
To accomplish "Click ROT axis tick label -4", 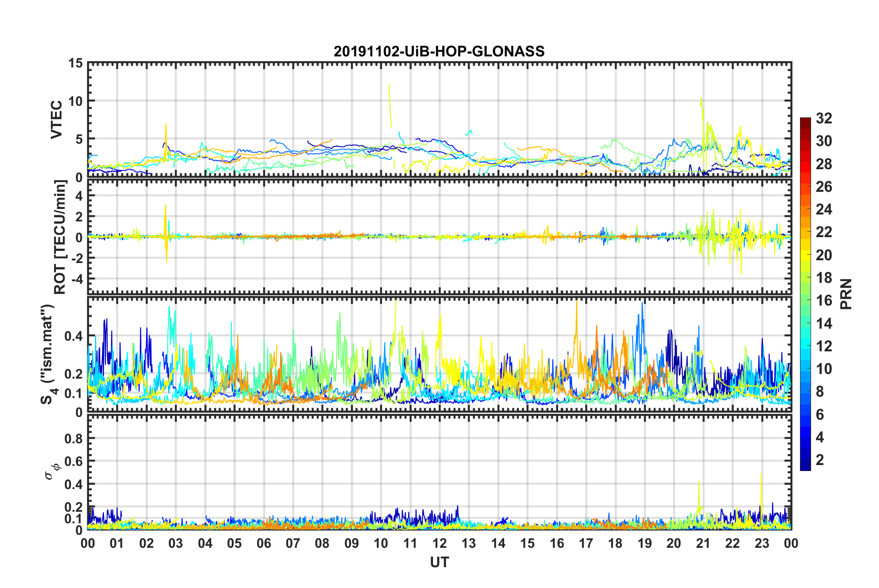I will 77,279.
